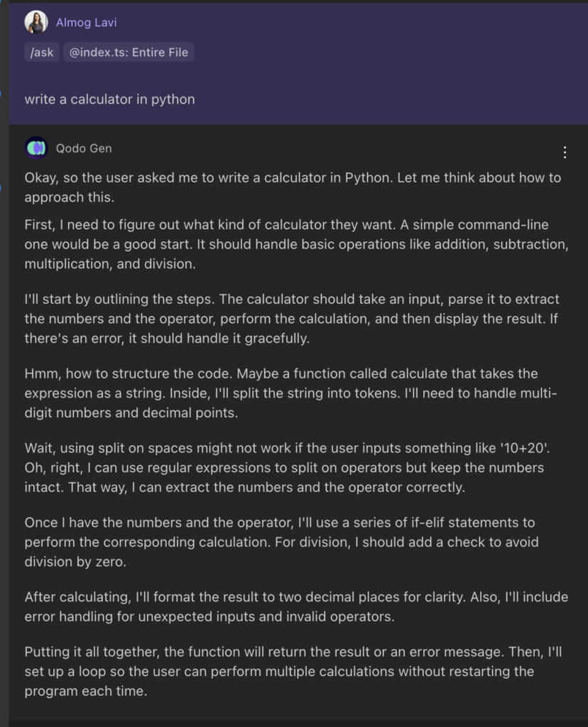The image size is (588, 727).
Task: Click the final paragraph about the calculation loop
Action: [284, 671]
